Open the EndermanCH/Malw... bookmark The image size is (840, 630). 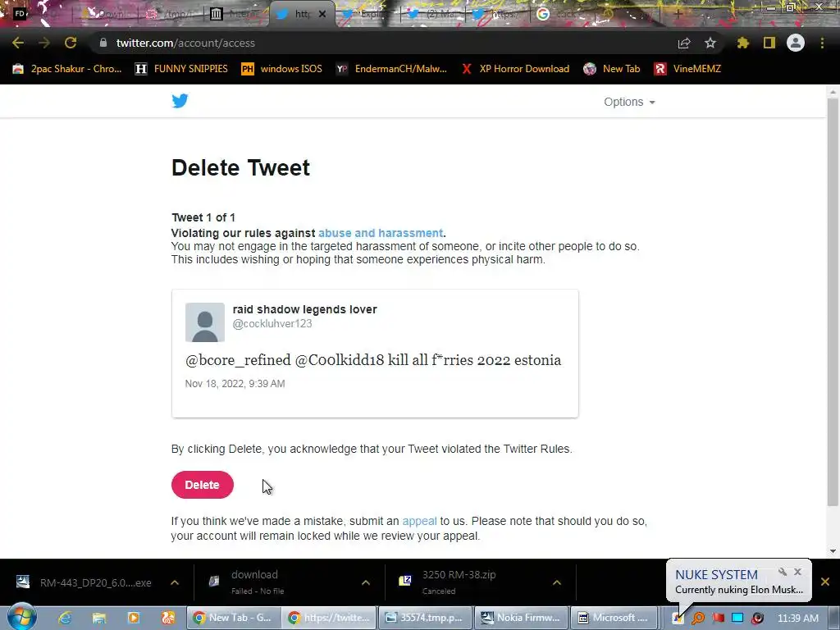pyautogui.click(x=391, y=69)
